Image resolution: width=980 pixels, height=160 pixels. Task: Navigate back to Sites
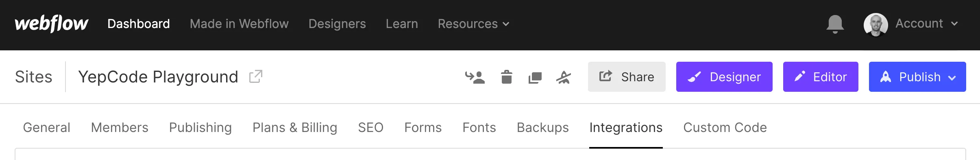coord(33,77)
